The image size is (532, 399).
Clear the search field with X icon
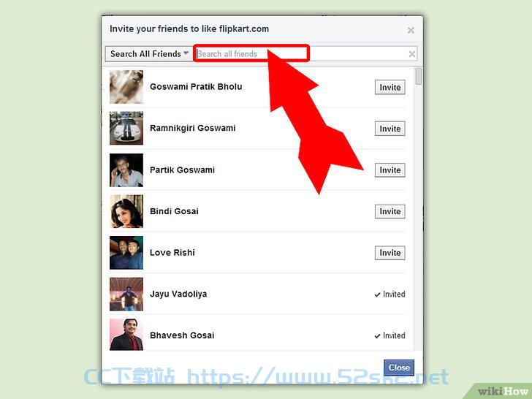click(412, 54)
